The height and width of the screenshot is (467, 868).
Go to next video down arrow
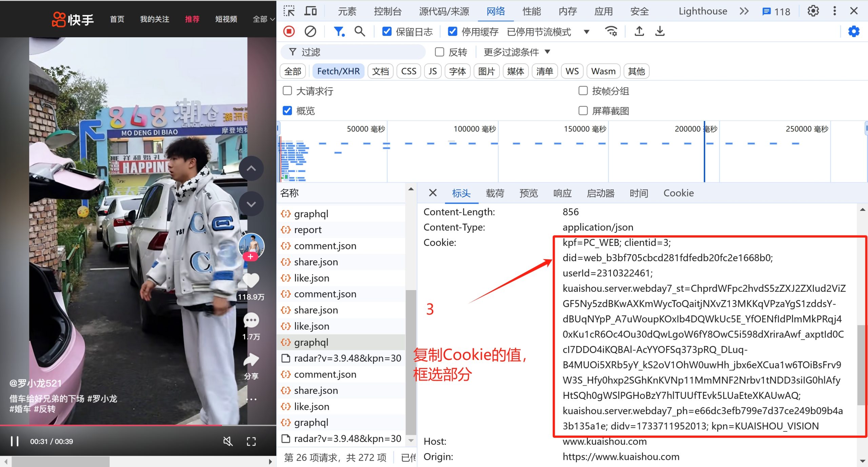pyautogui.click(x=251, y=204)
